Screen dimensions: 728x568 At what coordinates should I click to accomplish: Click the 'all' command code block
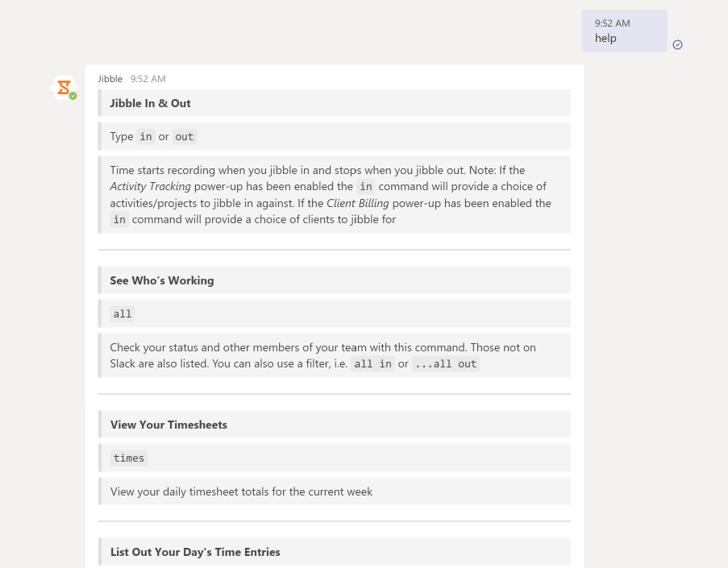coord(122,313)
